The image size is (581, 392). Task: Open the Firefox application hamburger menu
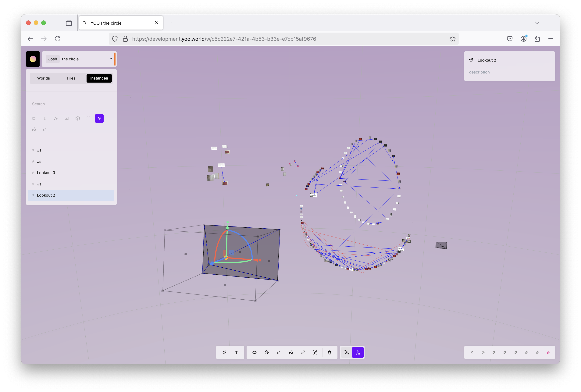[x=551, y=38]
